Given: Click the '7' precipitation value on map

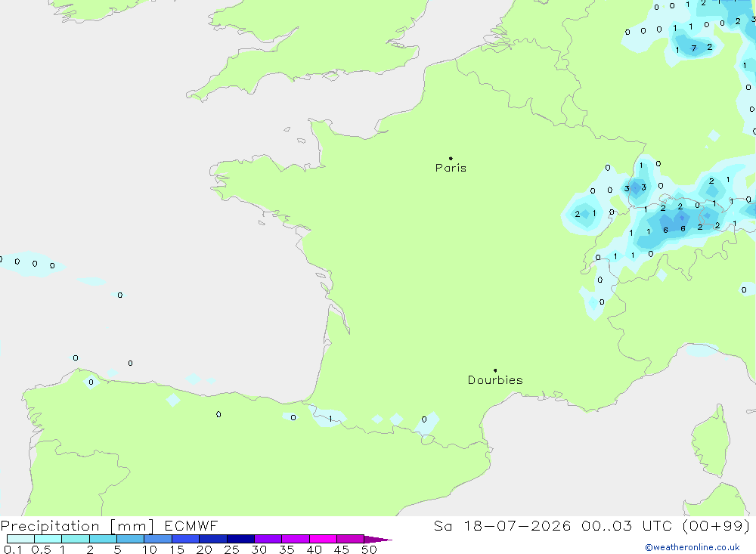Looking at the screenshot, I should pyautogui.click(x=694, y=48).
